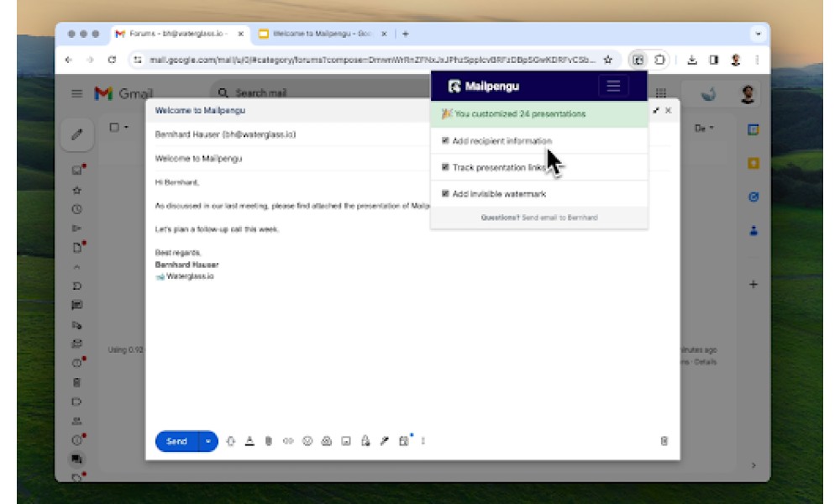Toggle Gmail main menu hamburger
Viewport: 840px width, 504px height.
click(76, 94)
